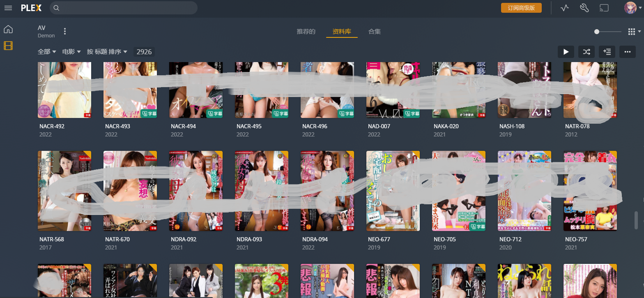Expand the 按标题排序 sort dropdown
Image resolution: width=644 pixels, height=298 pixels.
107,52
